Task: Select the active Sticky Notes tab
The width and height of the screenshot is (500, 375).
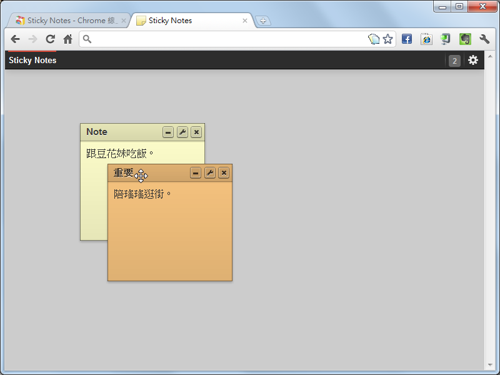Action: (x=192, y=21)
